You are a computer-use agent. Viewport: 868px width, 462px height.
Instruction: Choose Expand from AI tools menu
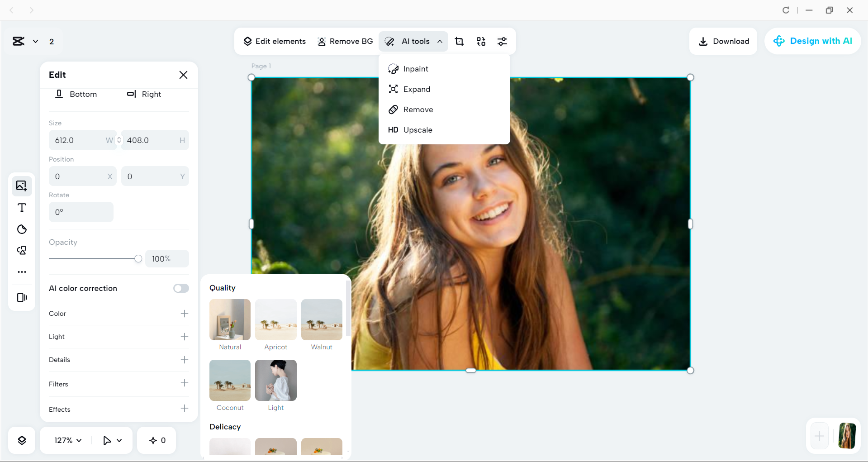coord(444,89)
